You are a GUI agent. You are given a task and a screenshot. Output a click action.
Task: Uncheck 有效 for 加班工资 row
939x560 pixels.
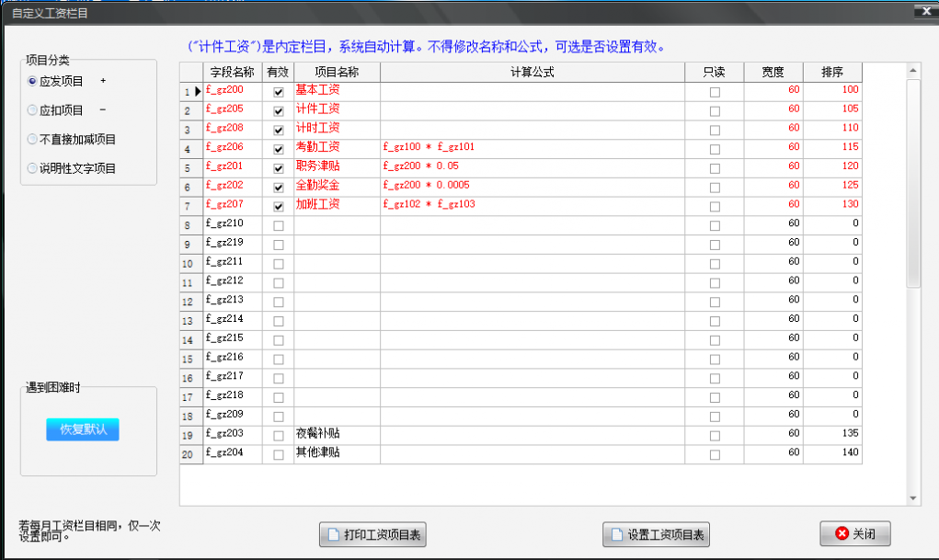[279, 207]
